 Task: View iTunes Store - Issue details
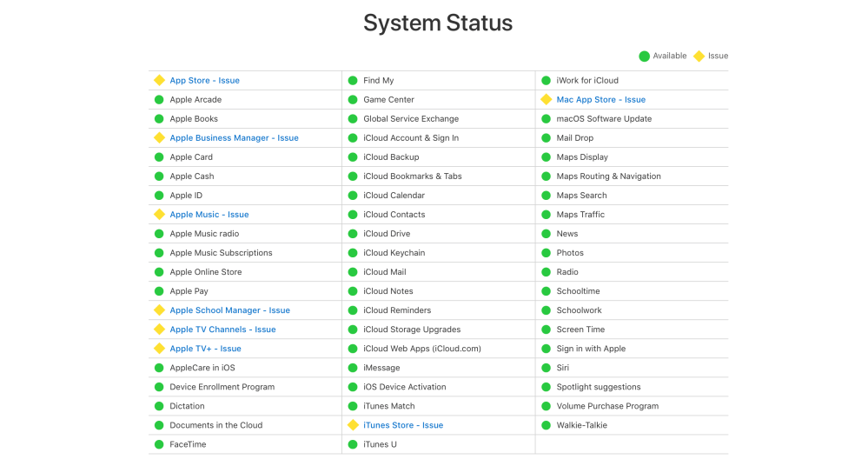click(402, 425)
